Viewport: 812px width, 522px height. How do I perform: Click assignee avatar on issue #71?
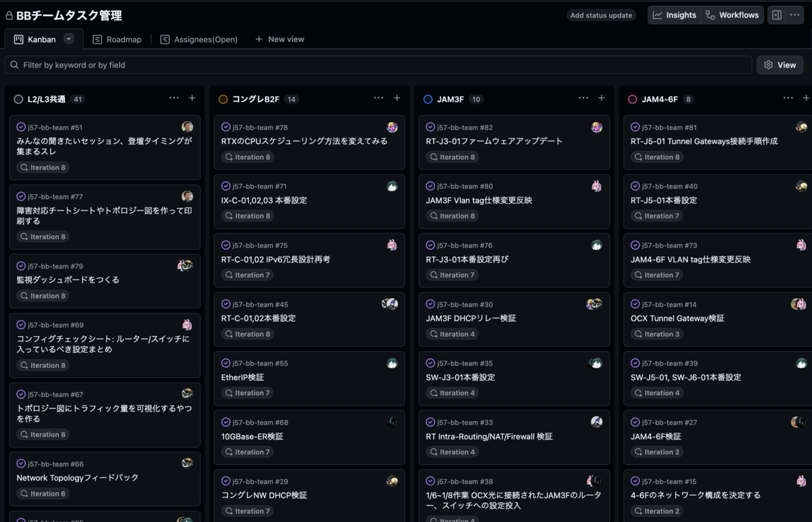click(x=392, y=186)
